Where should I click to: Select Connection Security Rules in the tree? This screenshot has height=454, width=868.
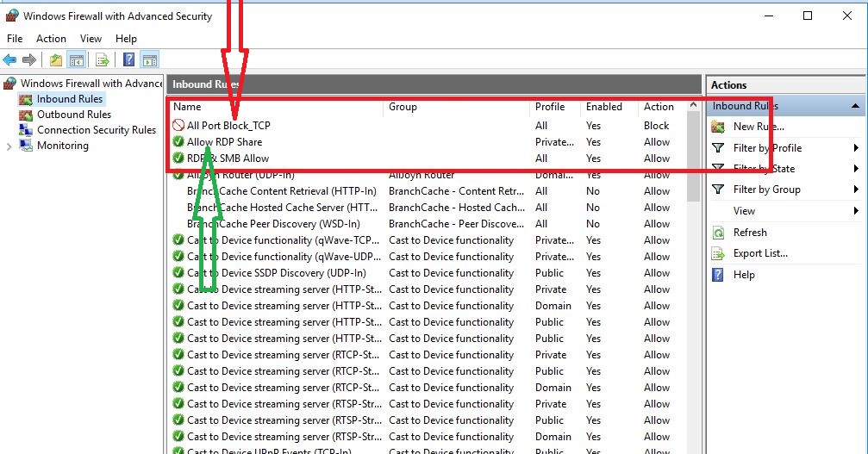(97, 130)
